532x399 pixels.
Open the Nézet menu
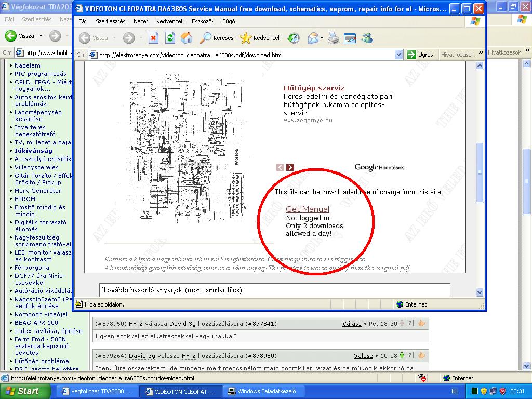coord(141,21)
